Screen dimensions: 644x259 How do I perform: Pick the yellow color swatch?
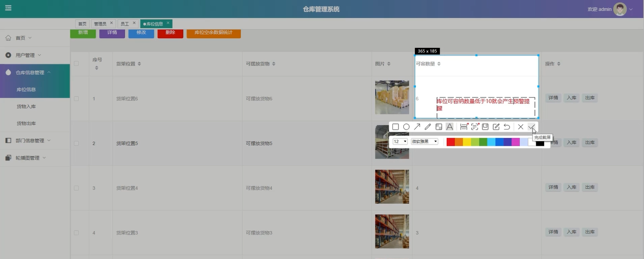pyautogui.click(x=467, y=142)
